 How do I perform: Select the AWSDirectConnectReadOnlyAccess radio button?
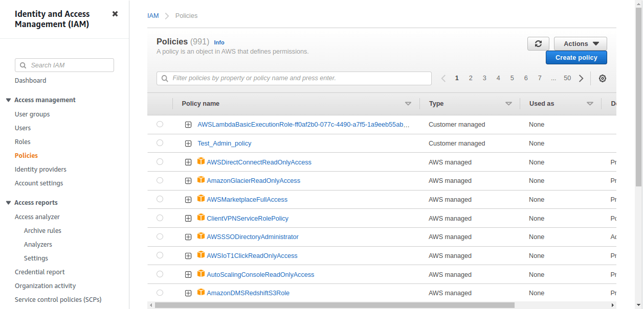[x=160, y=161]
